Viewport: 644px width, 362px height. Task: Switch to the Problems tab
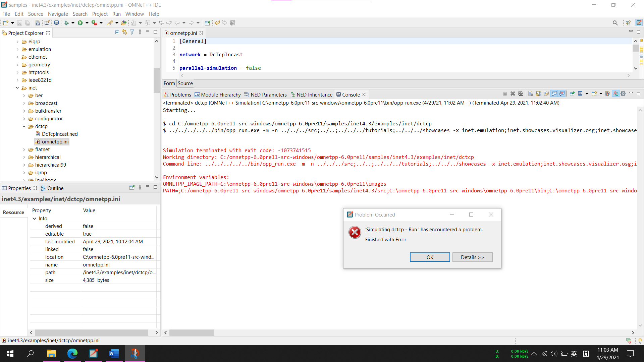tap(177, 95)
